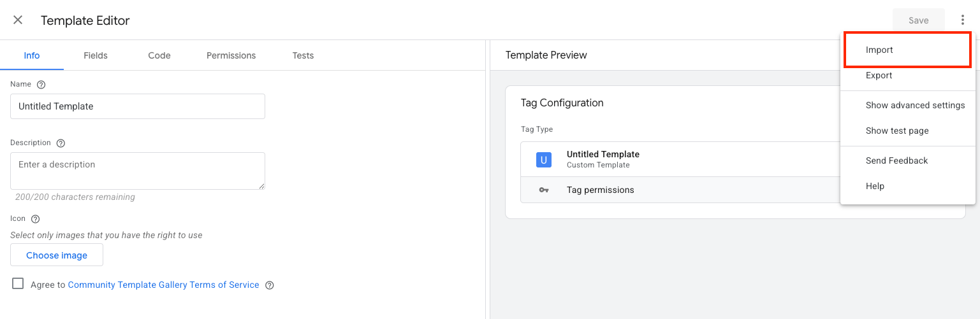Click help icon after Terms of Service

click(270, 285)
